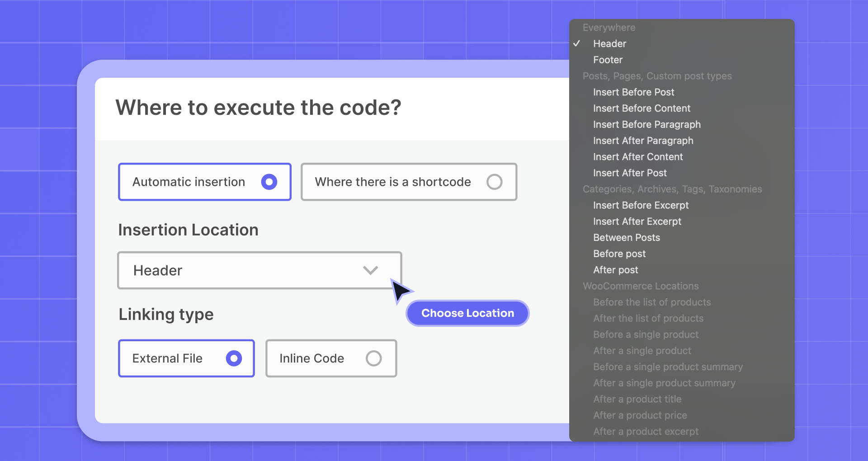Select Insert After Content entry

pos(638,157)
